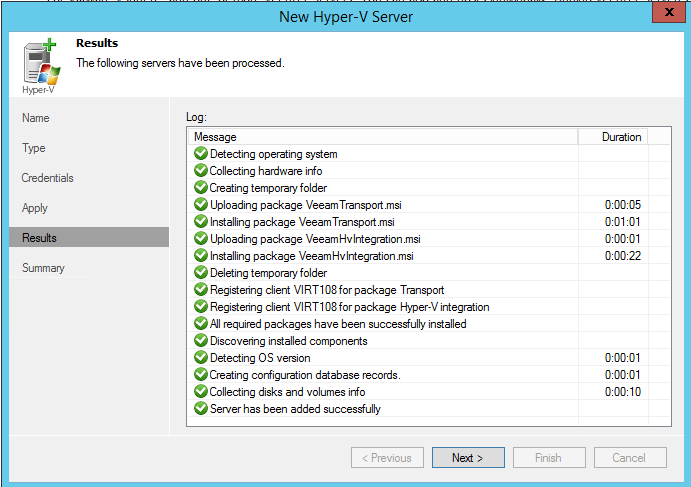Open the Type wizard step

click(34, 148)
